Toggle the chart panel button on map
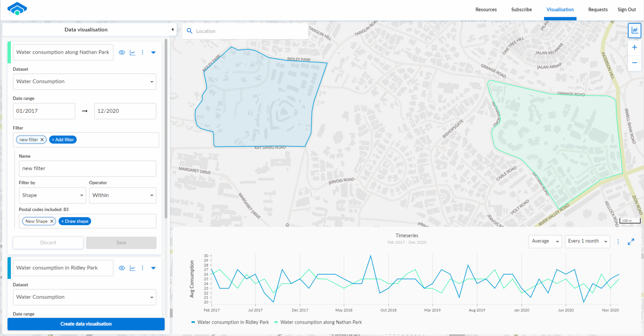Viewport: 644px width, 336px height. (x=634, y=30)
